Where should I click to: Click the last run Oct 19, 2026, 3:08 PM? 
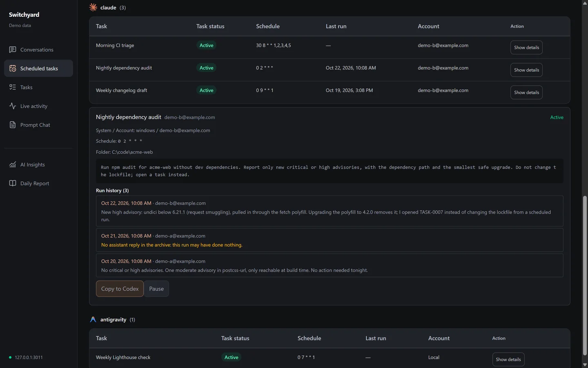349,90
